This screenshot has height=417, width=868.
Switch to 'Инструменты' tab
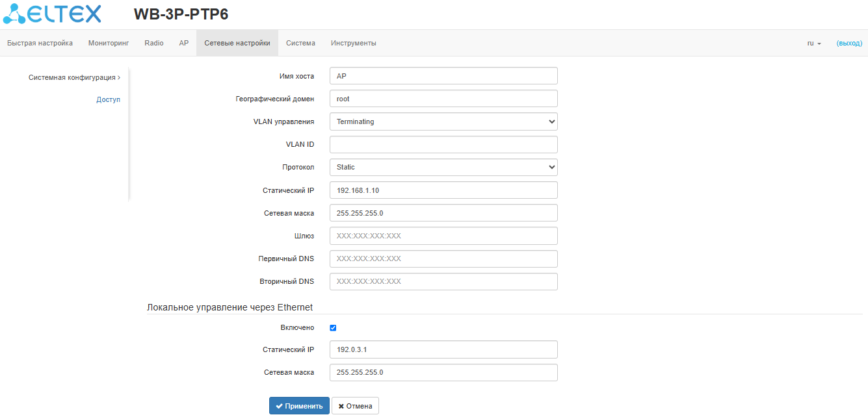(x=353, y=43)
